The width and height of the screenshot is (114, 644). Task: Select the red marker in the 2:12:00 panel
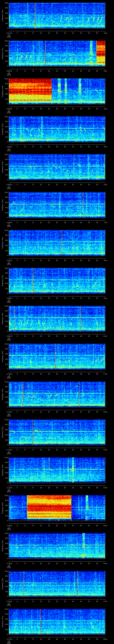tap(33, 432)
